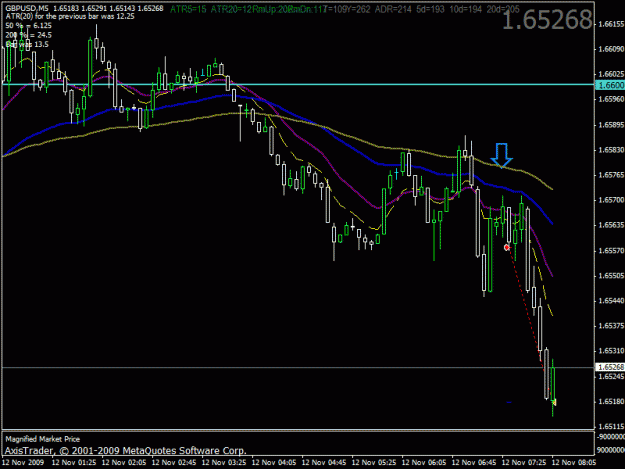The height and width of the screenshot is (469, 625).
Task: Click the 1.65440 price axis label
Action: click(x=611, y=301)
